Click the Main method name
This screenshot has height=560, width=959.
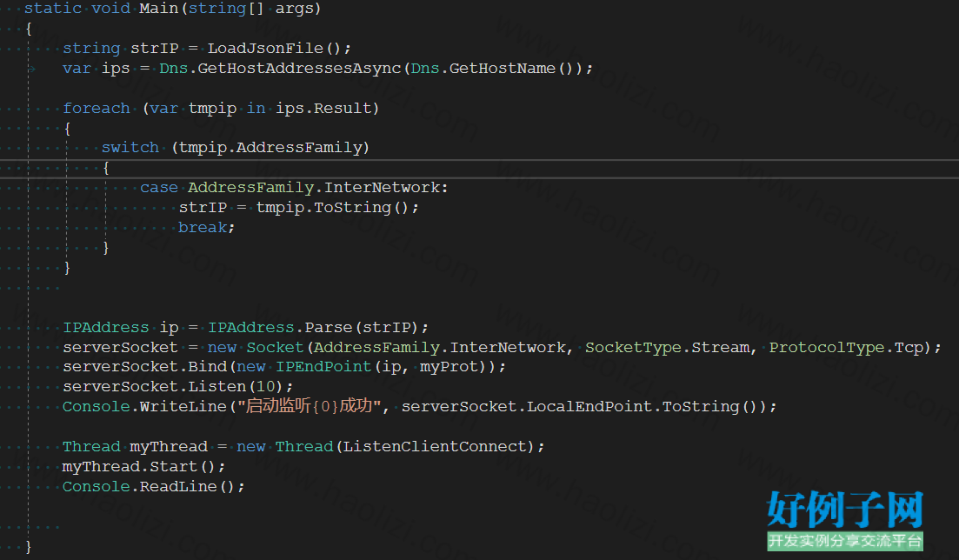[159, 9]
